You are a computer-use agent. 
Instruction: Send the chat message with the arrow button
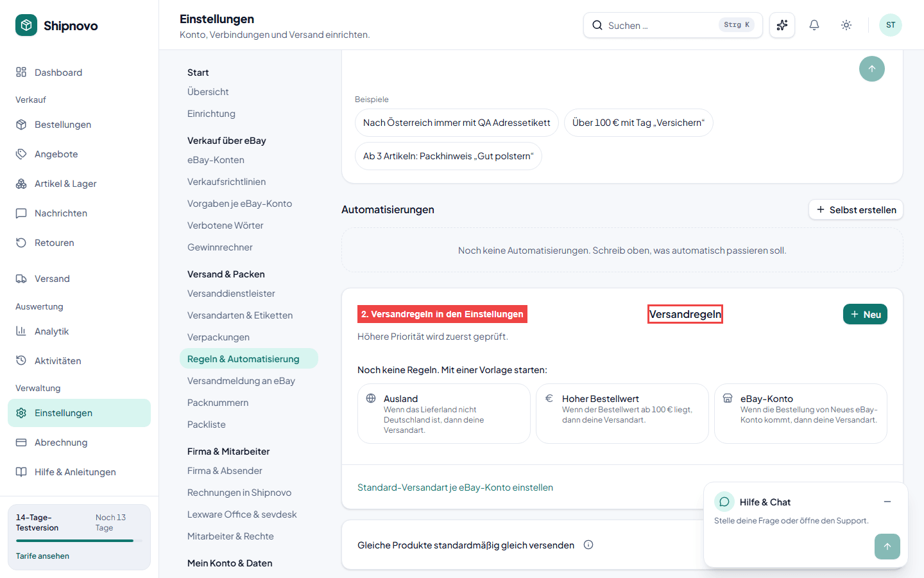point(887,547)
